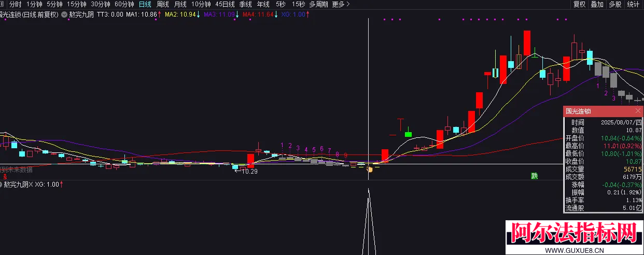Click the 复权 button

click(579, 4)
